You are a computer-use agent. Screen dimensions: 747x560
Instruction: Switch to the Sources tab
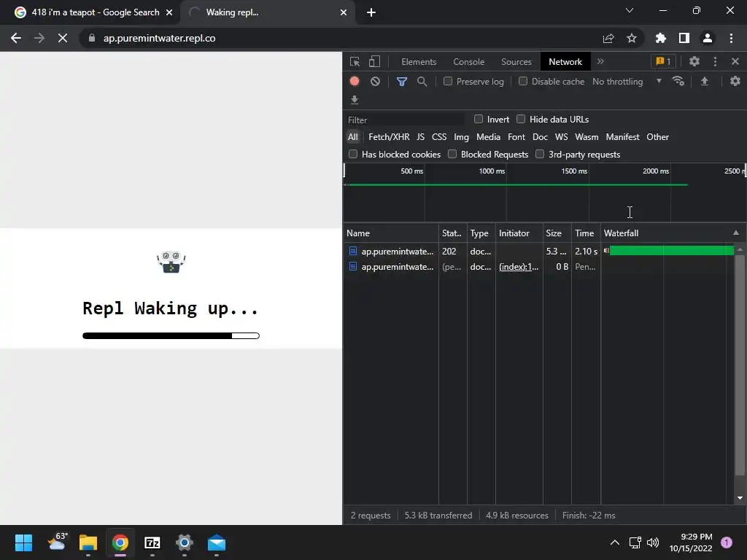pos(516,61)
